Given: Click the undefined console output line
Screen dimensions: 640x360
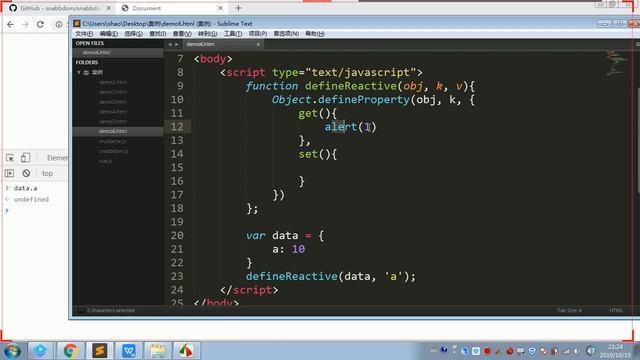Looking at the screenshot, I should pos(31,199).
